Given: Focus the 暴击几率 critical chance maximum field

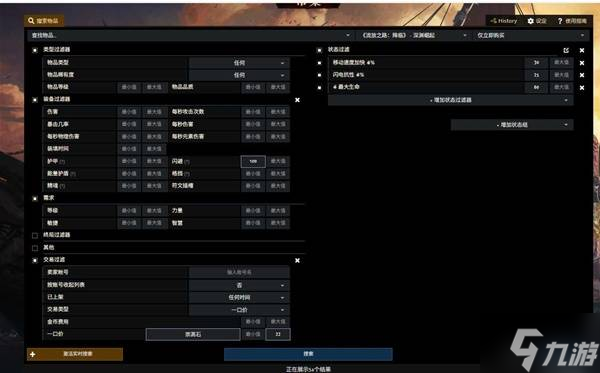Looking at the screenshot, I should pos(154,124).
